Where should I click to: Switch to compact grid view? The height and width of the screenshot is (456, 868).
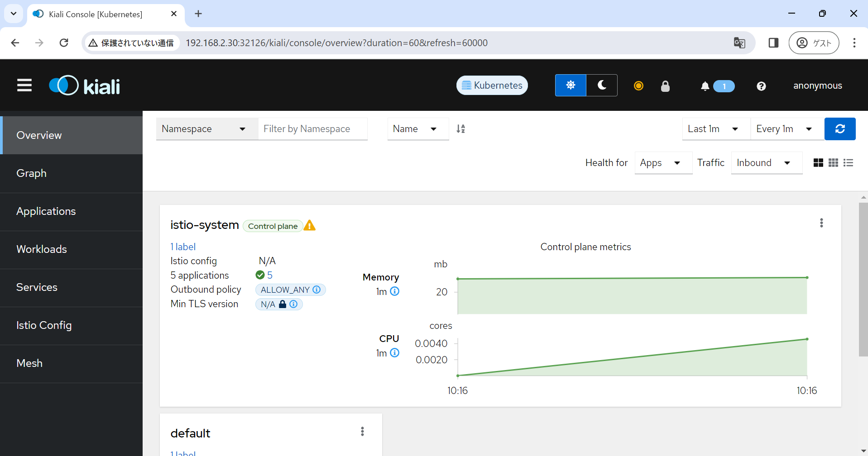click(x=833, y=162)
